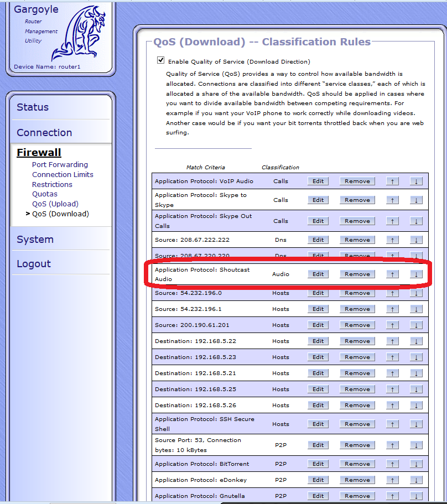Move Shoutcast Audio rule up

(x=392, y=274)
